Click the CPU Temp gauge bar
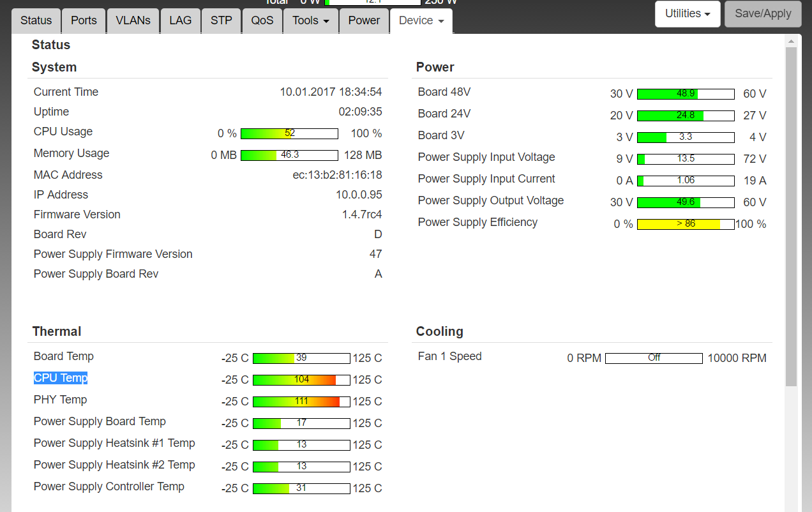 [301, 380]
